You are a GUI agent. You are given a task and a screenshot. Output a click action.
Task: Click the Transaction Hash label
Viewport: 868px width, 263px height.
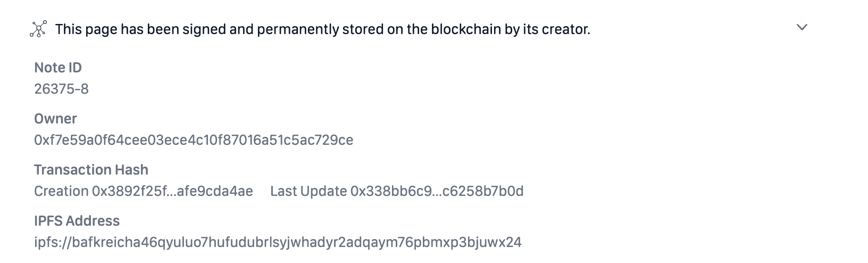point(91,170)
